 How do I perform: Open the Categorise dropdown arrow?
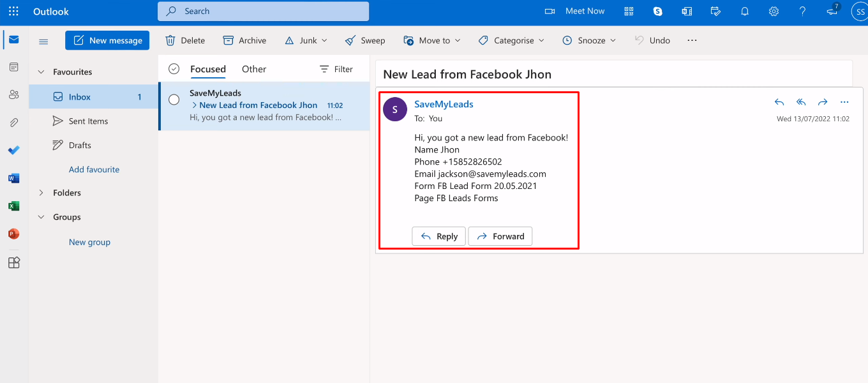(x=541, y=40)
